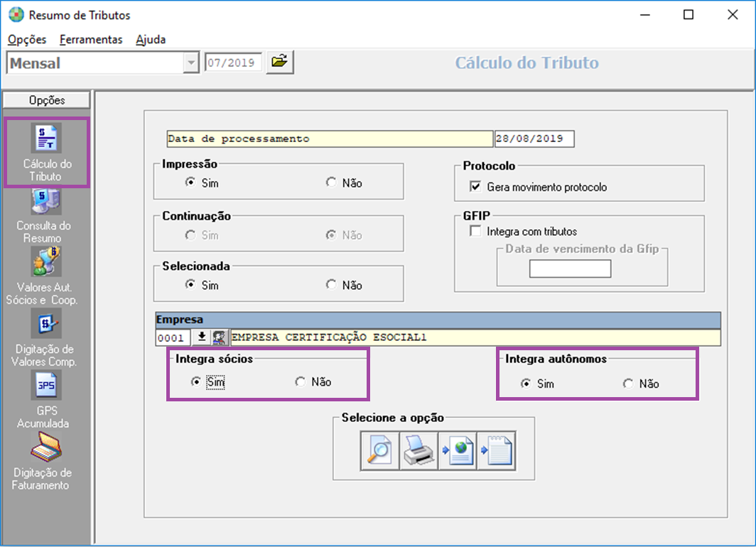The image size is (756, 547).
Task: Close the Resumo de Tributos window
Action: click(733, 15)
